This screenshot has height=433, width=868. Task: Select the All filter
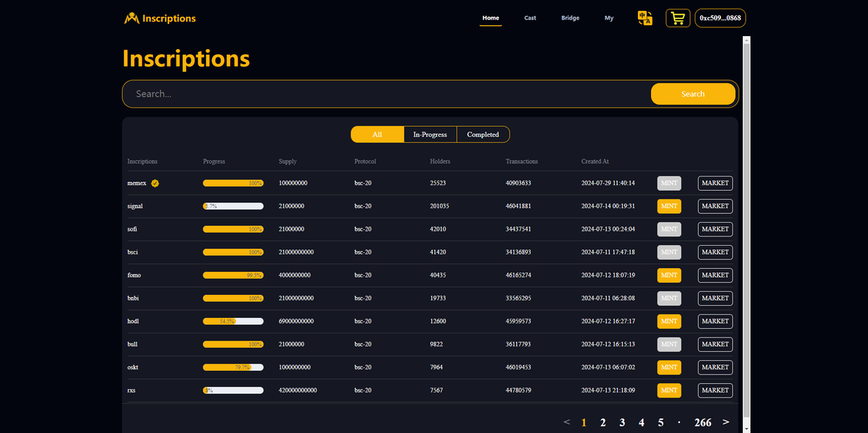coord(377,134)
